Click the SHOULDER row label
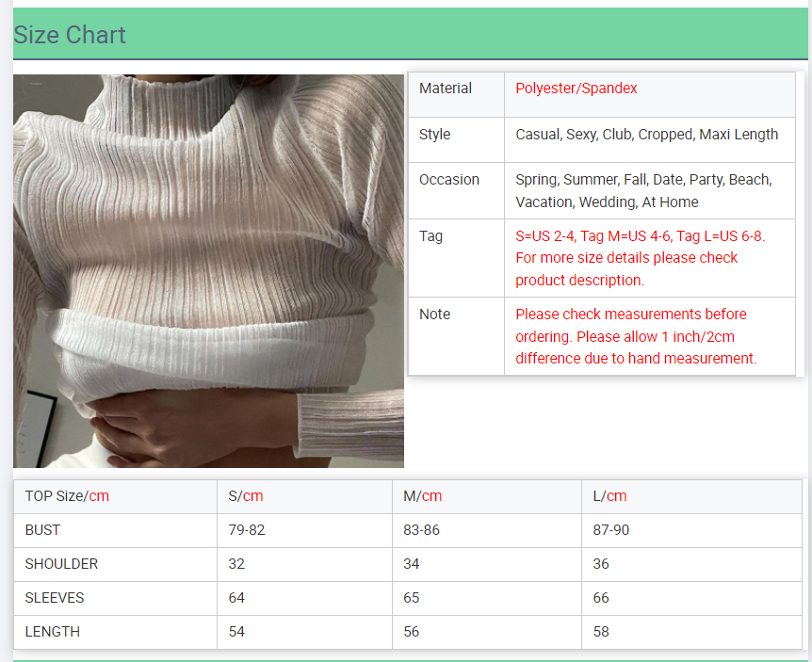The height and width of the screenshot is (662, 812). [61, 564]
